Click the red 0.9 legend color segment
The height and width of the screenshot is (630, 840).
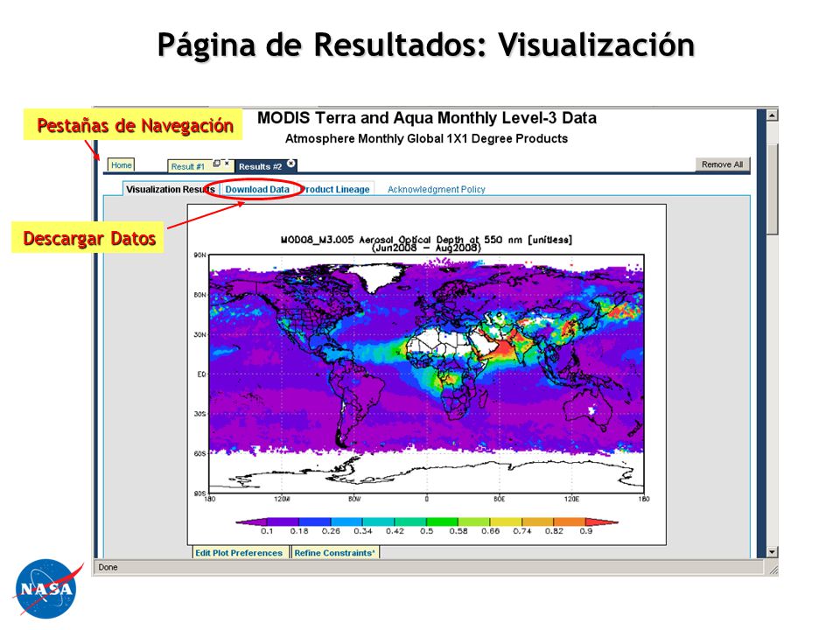[x=602, y=521]
